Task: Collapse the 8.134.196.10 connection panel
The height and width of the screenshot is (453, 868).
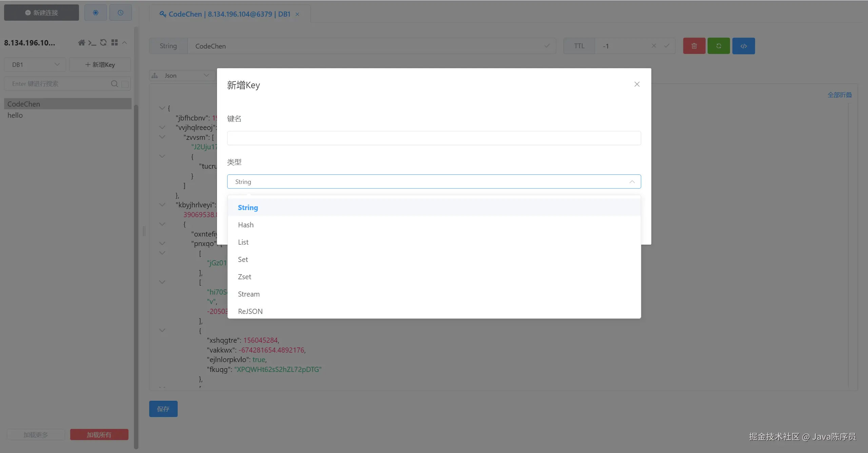Action: coord(124,43)
